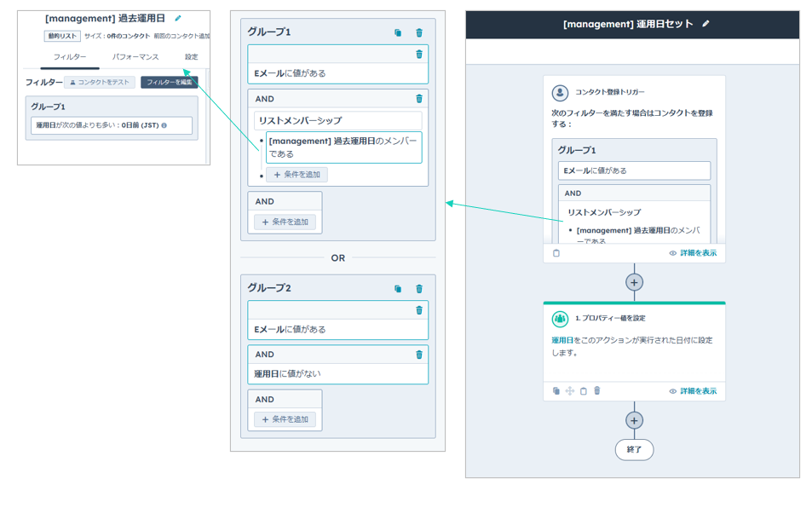Click the trash icon on プロパティー値を設定 action
The image size is (812, 508).
[597, 391]
